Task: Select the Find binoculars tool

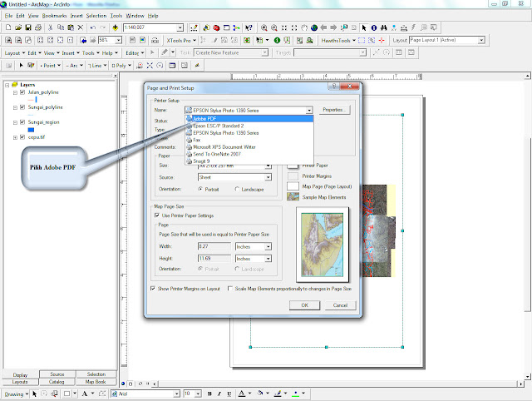Action: tap(384, 27)
